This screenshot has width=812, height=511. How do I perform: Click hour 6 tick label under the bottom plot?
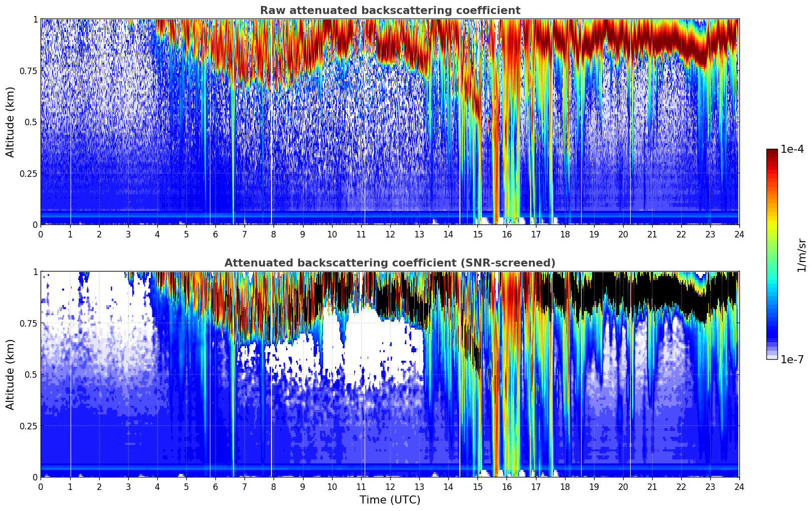pyautogui.click(x=215, y=487)
